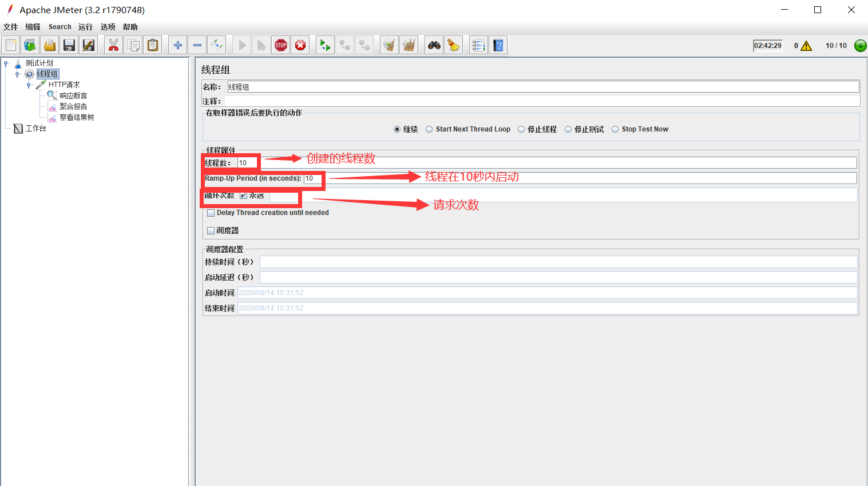This screenshot has height=486, width=868.
Task: Click the 循环次数 loop count field
Action: [x=563, y=196]
